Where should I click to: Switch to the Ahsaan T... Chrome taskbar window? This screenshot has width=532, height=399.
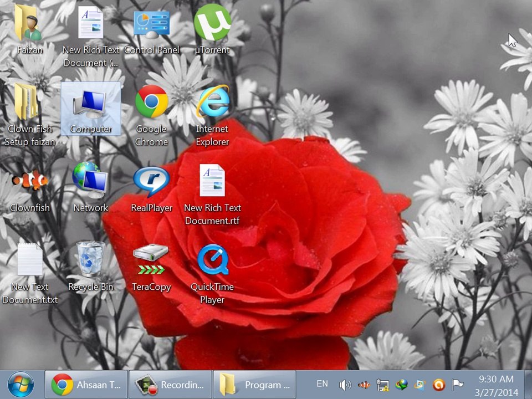86,385
